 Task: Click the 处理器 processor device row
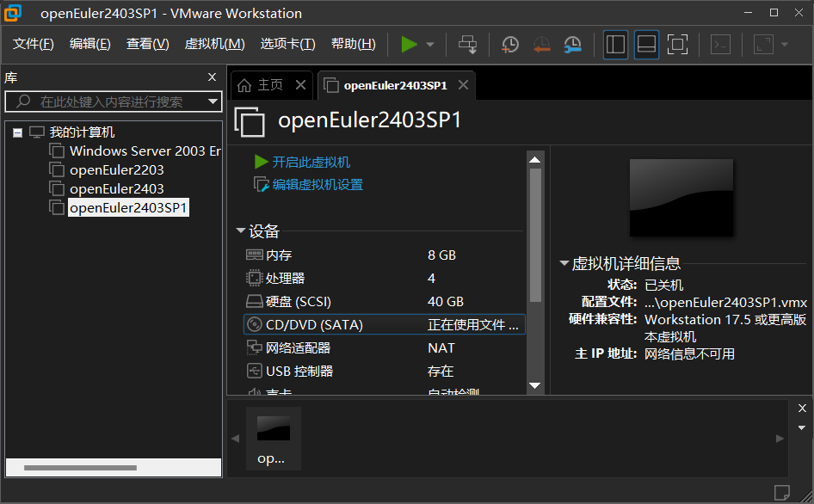coord(384,279)
